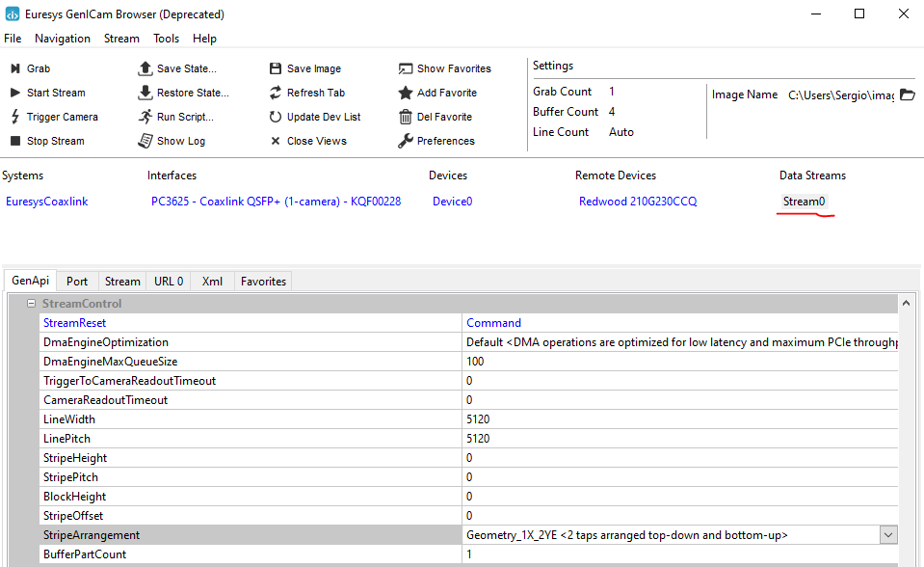Click the StripeOffset row label

73,516
